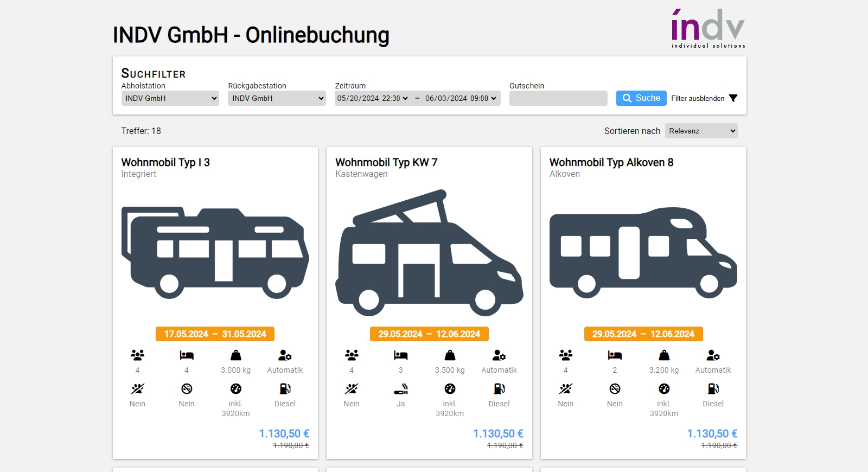Click the weight icon on Wohnmobil Typ Alkoven 8
Image resolution: width=868 pixels, height=472 pixels.
point(664,355)
